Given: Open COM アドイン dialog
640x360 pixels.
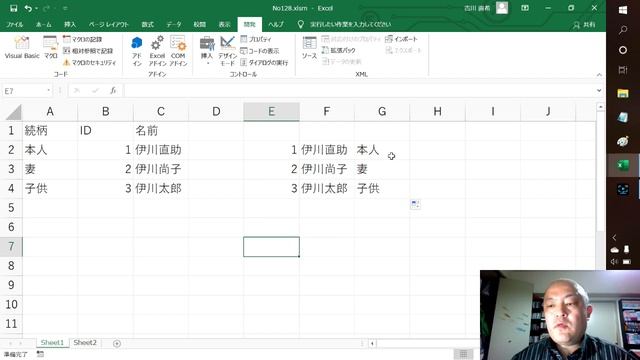Looking at the screenshot, I should coord(178,51).
